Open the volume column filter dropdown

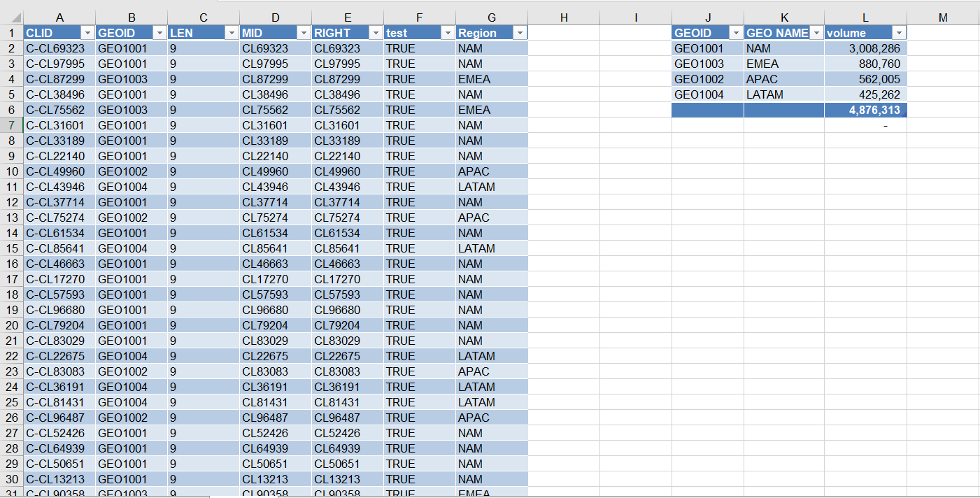(x=899, y=33)
